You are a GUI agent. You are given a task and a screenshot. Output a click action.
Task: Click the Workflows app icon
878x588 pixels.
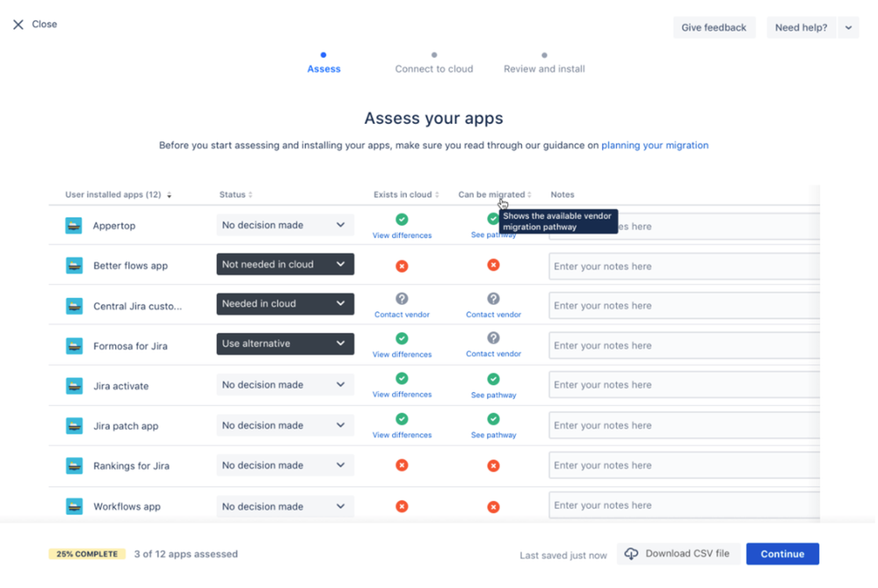74,506
